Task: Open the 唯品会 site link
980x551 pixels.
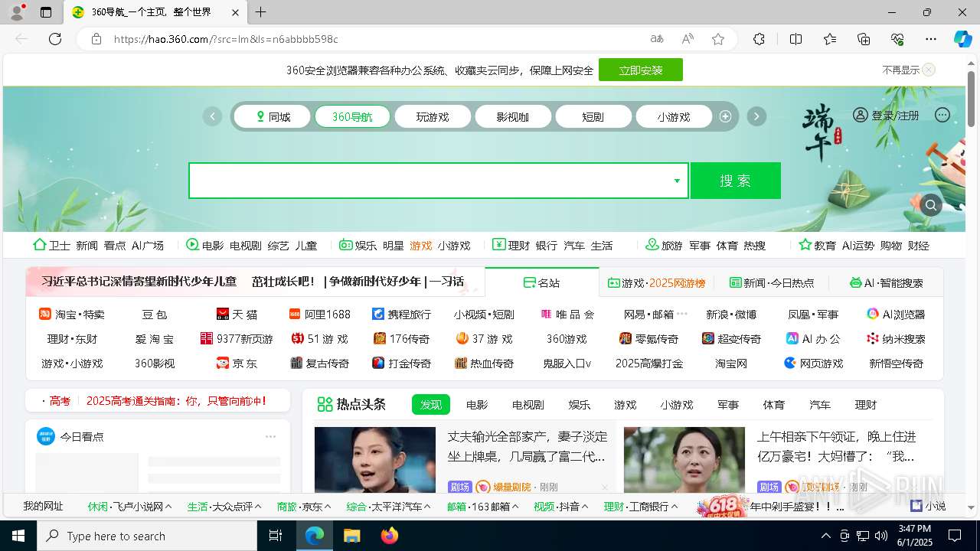Action: (x=567, y=314)
